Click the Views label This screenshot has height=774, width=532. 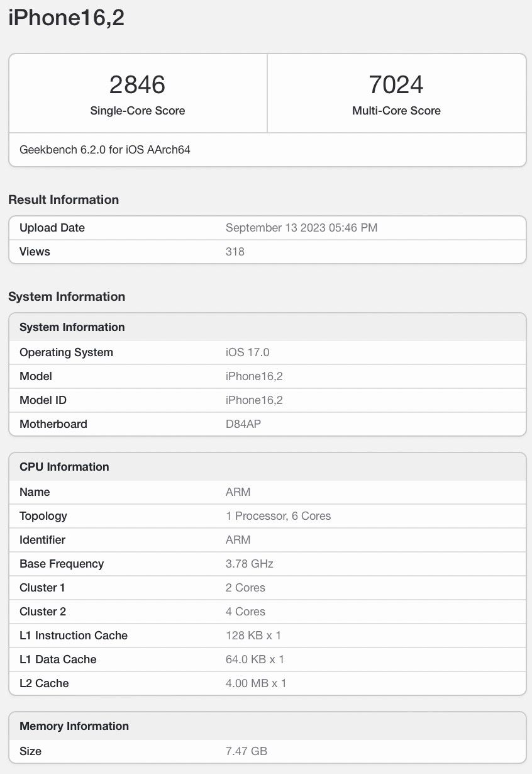tap(35, 252)
